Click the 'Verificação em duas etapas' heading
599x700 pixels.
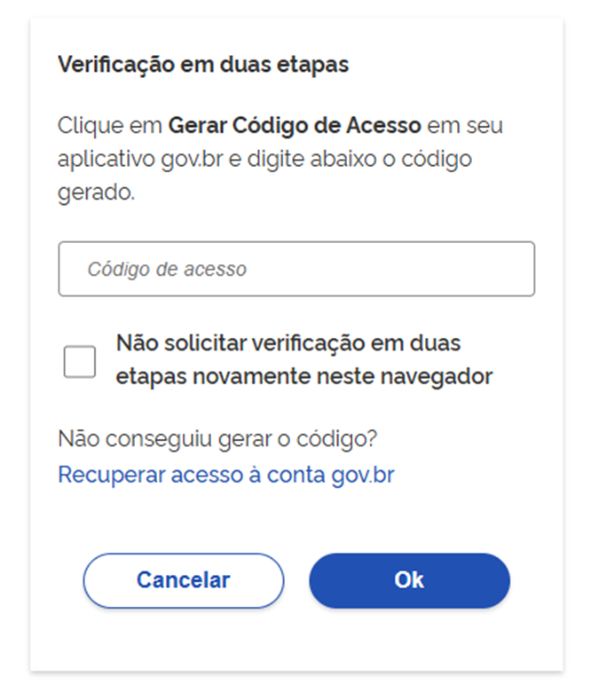coord(203,65)
